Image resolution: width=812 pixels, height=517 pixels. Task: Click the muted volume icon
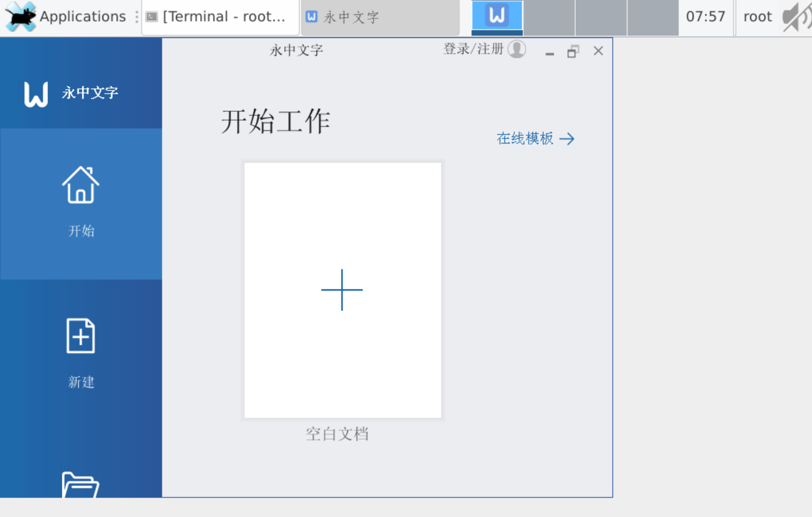click(797, 17)
